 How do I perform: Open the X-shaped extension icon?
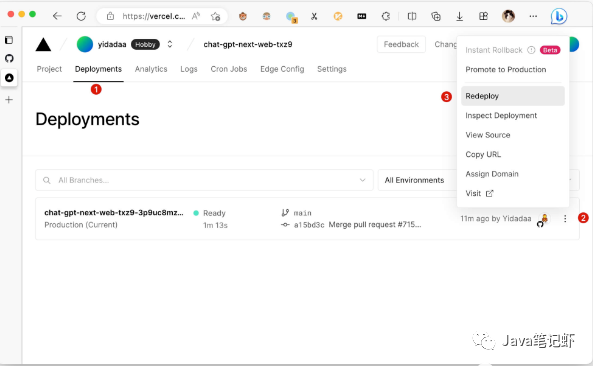[314, 16]
